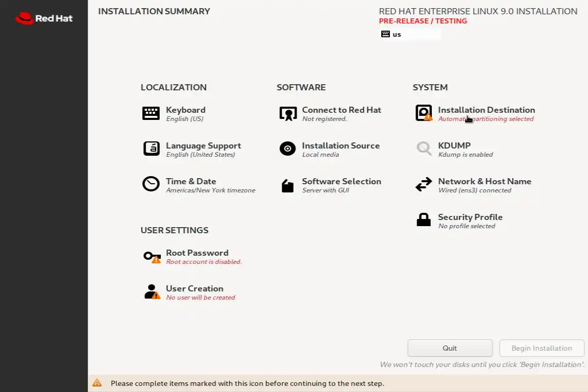588x392 pixels.
Task: Click the warning icon in bottom notification bar
Action: pyautogui.click(x=97, y=383)
